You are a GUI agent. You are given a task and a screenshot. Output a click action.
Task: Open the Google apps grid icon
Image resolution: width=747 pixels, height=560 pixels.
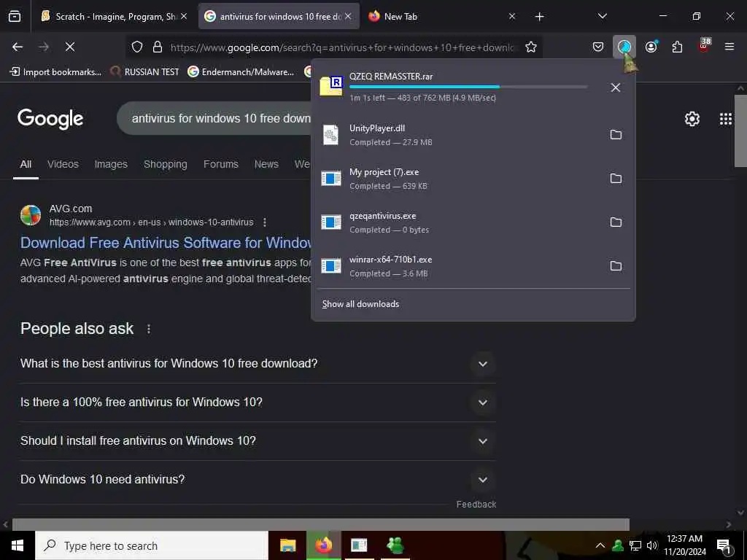726,119
